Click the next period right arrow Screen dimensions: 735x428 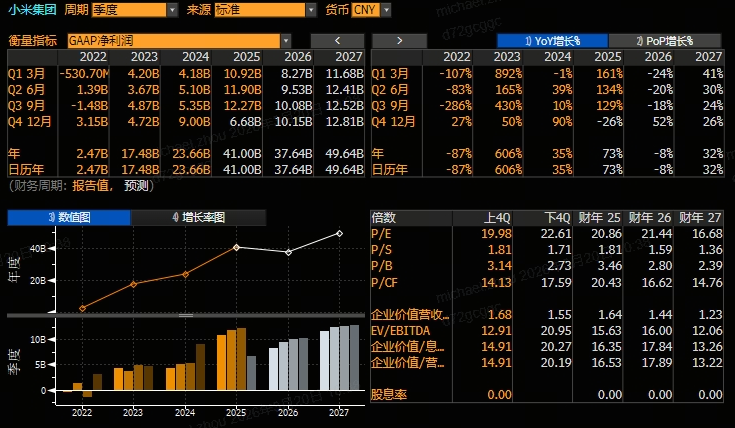click(399, 40)
